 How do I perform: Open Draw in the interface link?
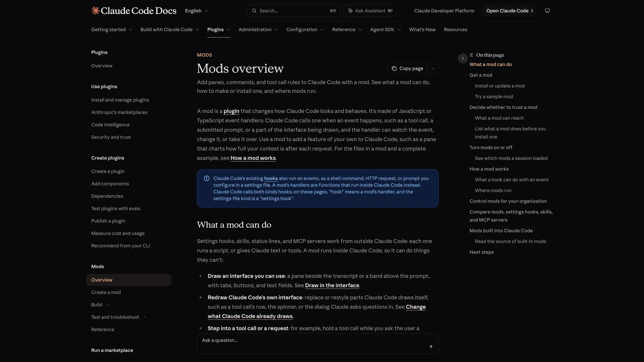click(332, 285)
